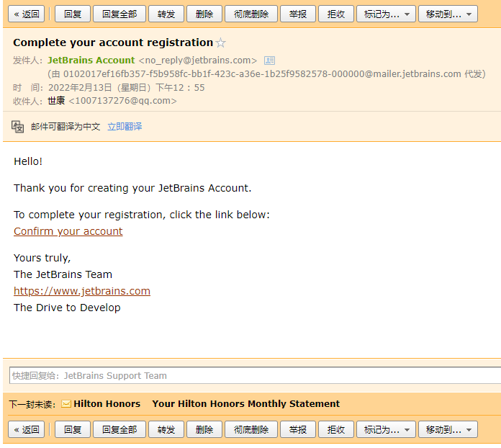Screen dimensions: 501x448
Task: Open next unread Hilton Honors Monthly Statement
Action: click(x=245, y=404)
